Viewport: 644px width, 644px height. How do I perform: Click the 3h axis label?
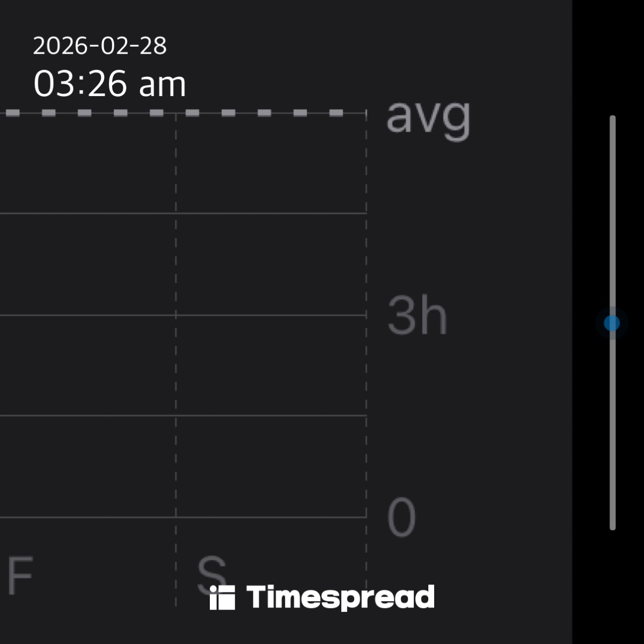tap(417, 317)
